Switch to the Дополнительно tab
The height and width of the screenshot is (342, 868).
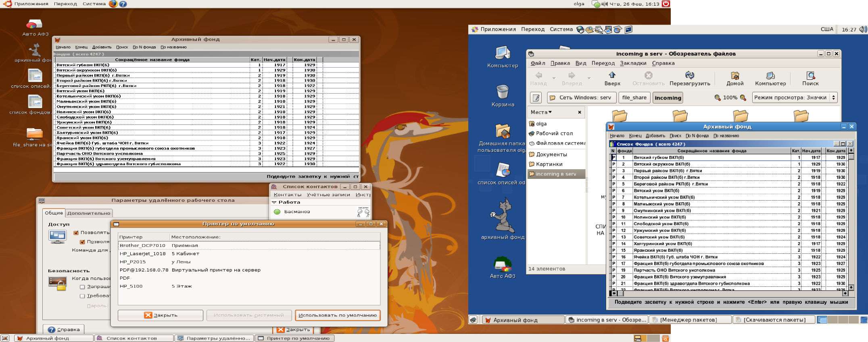point(89,213)
